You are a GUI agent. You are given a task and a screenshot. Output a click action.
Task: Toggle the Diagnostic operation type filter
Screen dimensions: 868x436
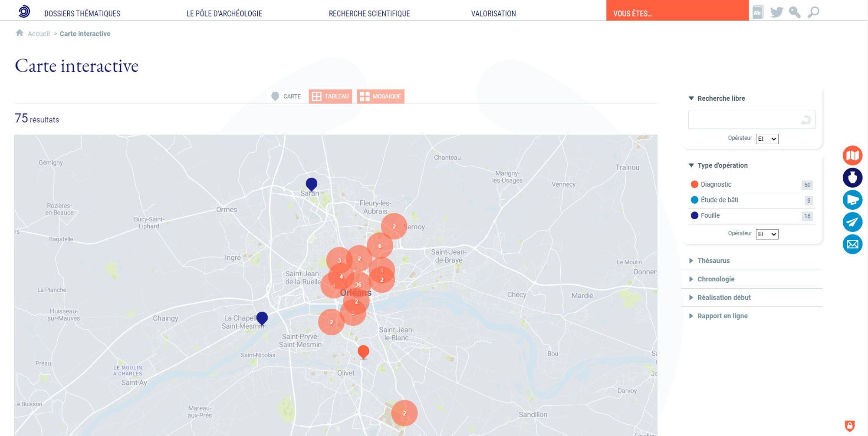(x=752, y=185)
